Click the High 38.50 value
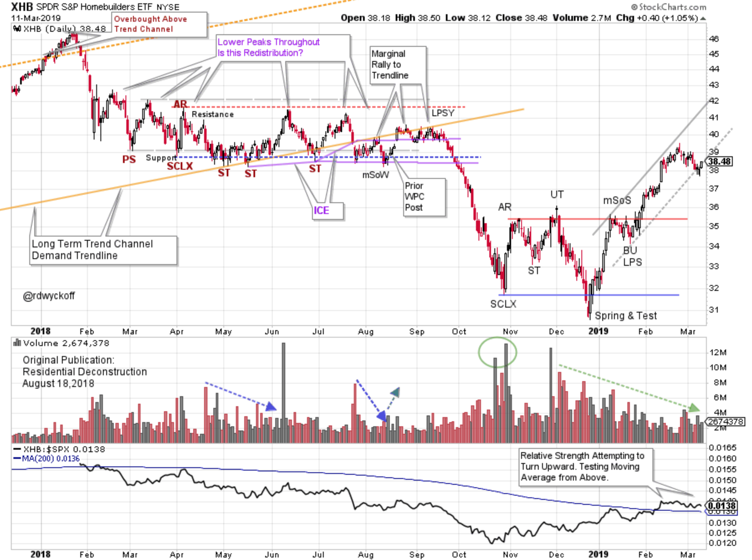 pos(417,18)
